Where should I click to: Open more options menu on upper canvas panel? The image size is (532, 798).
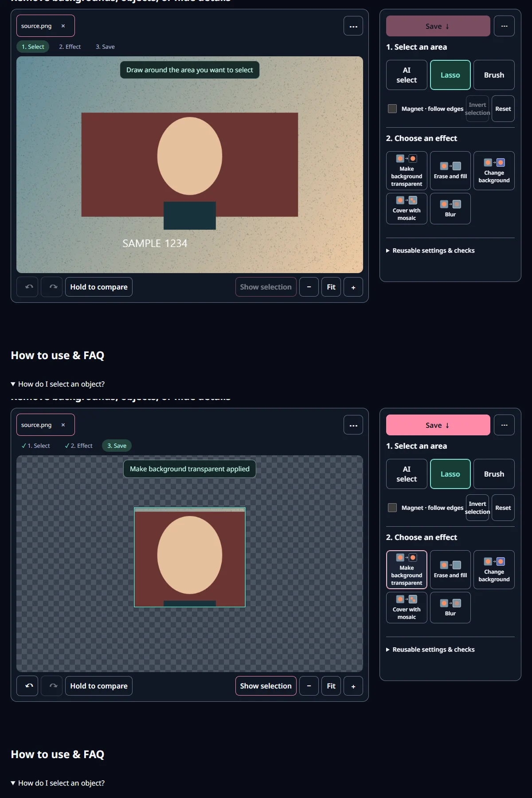(x=353, y=26)
